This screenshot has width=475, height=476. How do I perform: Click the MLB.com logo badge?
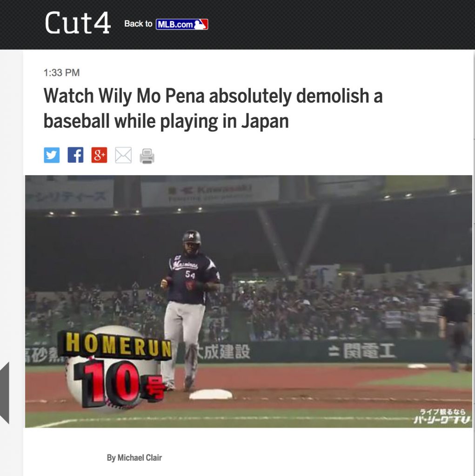pos(182,24)
